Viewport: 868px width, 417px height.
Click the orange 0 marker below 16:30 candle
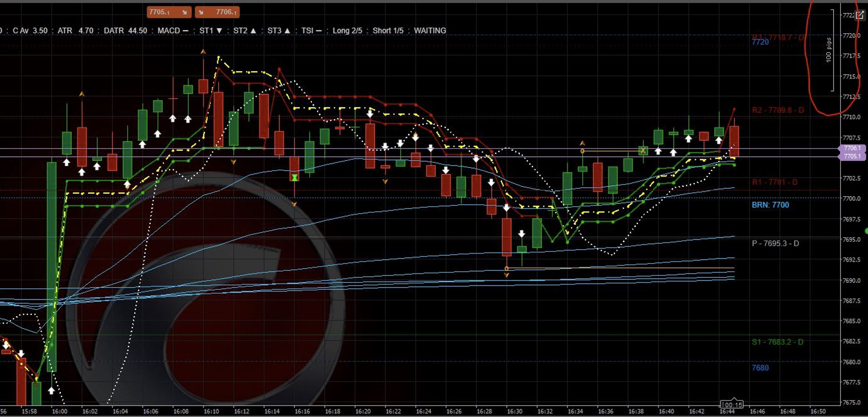(x=507, y=268)
